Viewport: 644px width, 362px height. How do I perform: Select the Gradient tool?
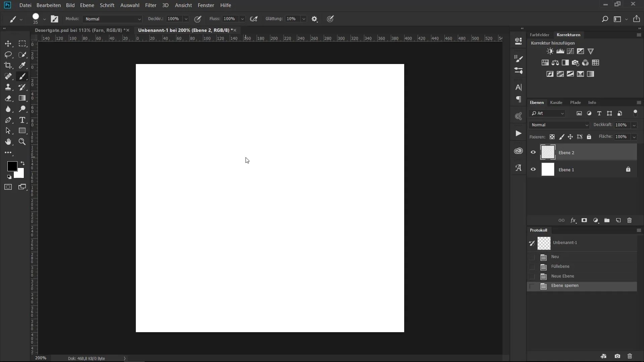(22, 98)
